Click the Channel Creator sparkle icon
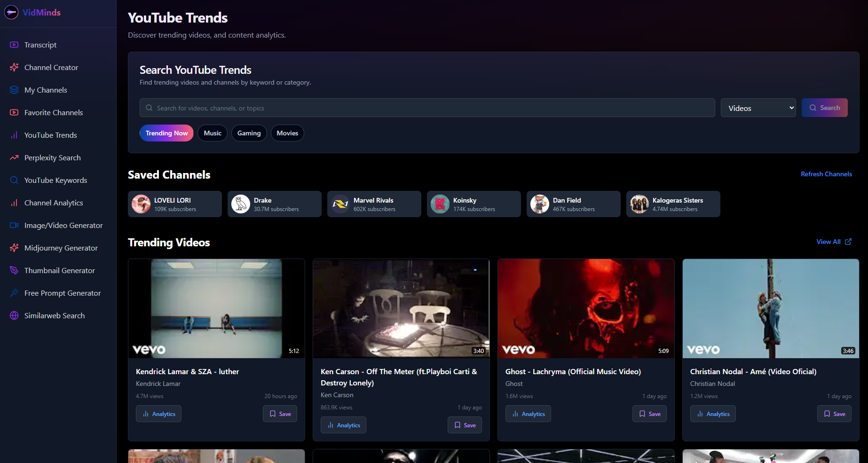Image resolution: width=868 pixels, height=463 pixels. pyautogui.click(x=14, y=67)
